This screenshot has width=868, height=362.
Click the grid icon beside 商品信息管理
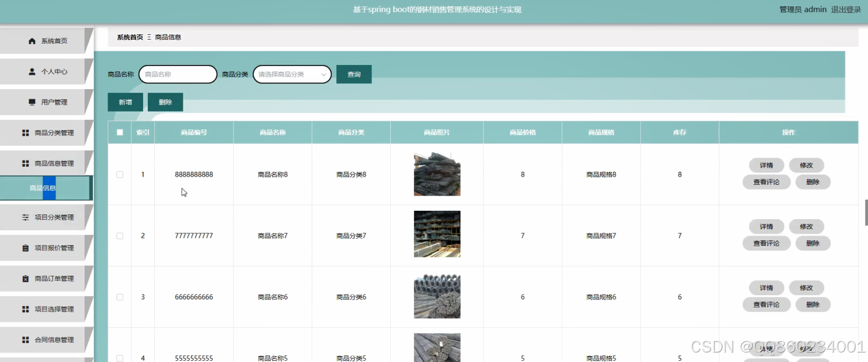pyautogui.click(x=25, y=164)
